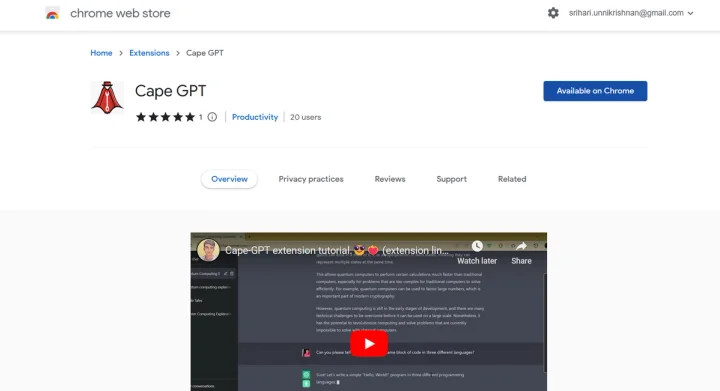Expand the account email dropdown arrow
Screen dimensions: 720x391
coord(690,13)
